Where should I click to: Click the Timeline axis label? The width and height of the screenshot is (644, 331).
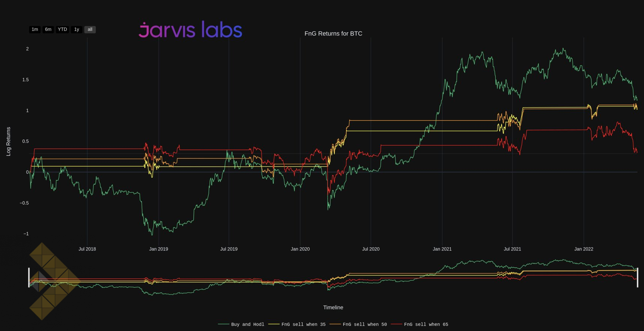[x=333, y=307]
